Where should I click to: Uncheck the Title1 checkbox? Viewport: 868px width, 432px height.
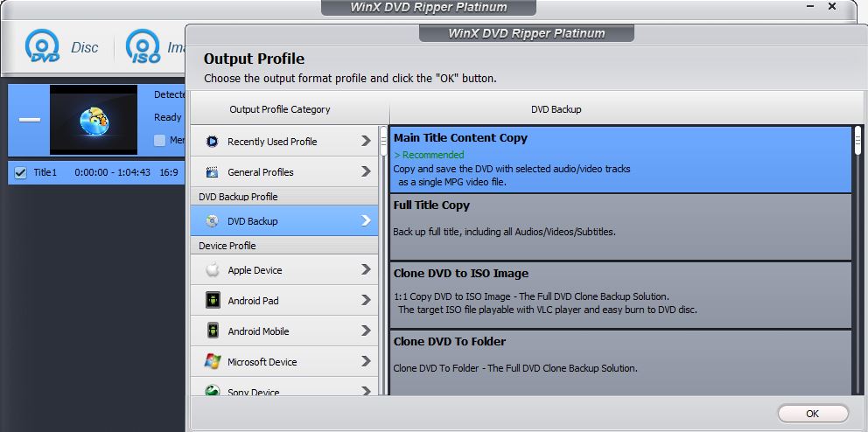pos(21,172)
